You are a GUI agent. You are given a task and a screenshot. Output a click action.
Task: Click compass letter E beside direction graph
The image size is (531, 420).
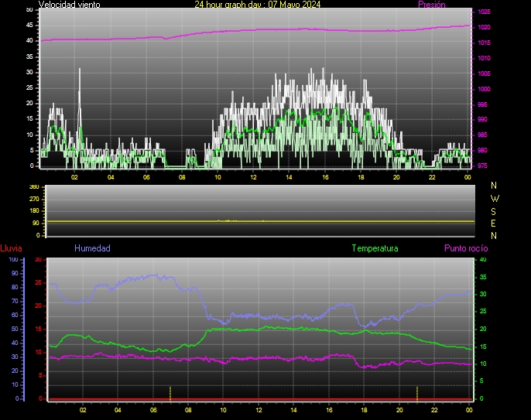493,224
